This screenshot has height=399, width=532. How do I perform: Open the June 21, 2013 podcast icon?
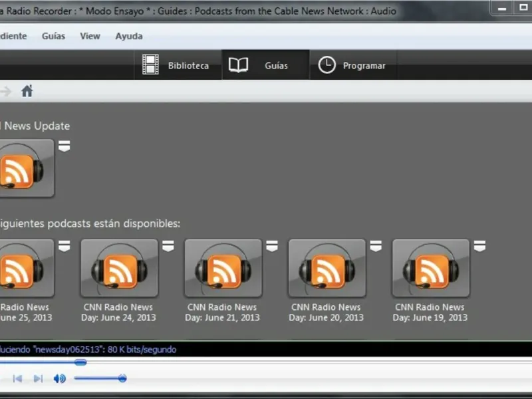pyautogui.click(x=223, y=268)
